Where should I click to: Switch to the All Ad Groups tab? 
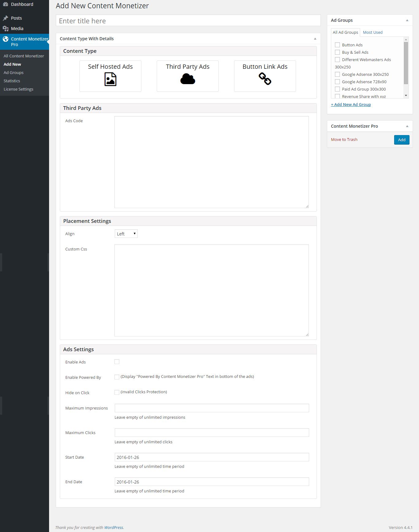(x=345, y=32)
